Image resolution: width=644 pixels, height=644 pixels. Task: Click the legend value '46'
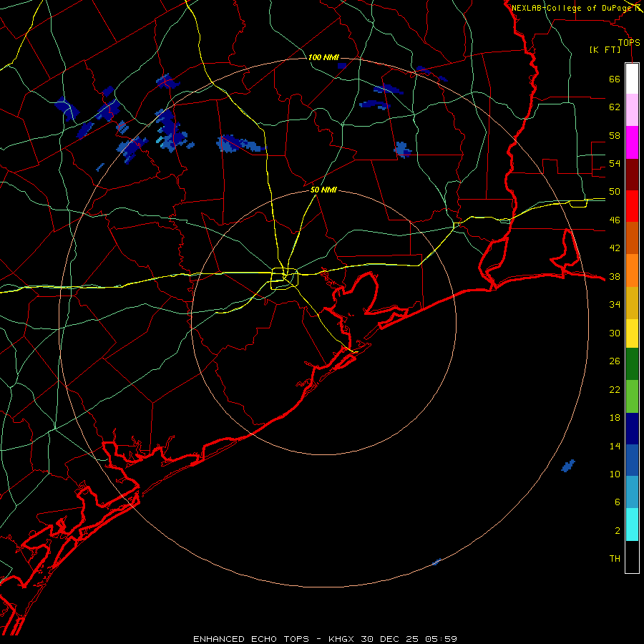pyautogui.click(x=615, y=220)
